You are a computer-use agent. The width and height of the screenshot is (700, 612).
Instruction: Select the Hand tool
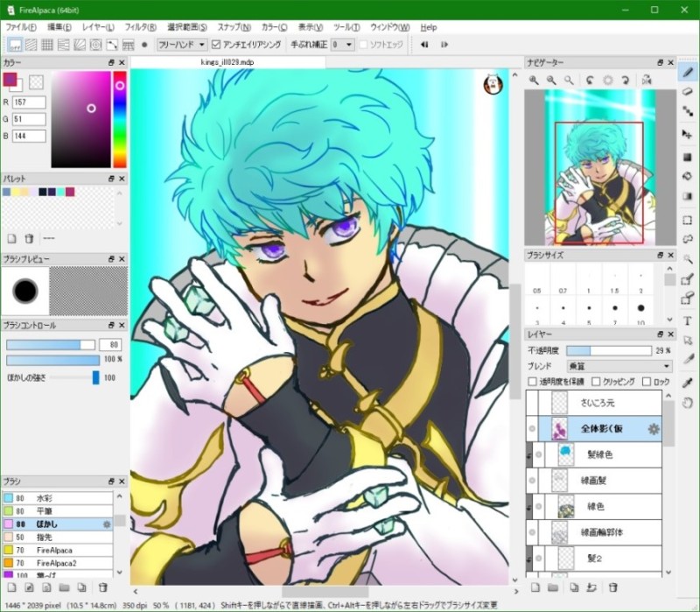(x=688, y=403)
